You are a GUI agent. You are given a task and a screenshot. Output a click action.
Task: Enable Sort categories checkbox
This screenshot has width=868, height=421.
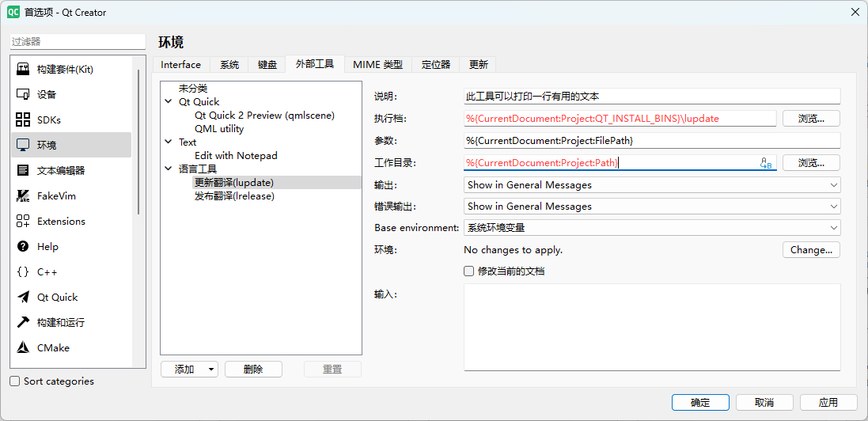(15, 381)
